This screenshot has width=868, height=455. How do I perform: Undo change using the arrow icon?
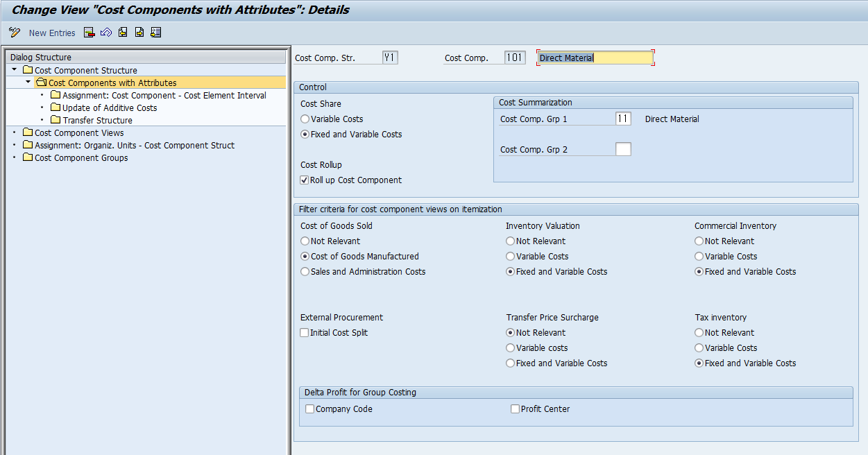(x=105, y=32)
